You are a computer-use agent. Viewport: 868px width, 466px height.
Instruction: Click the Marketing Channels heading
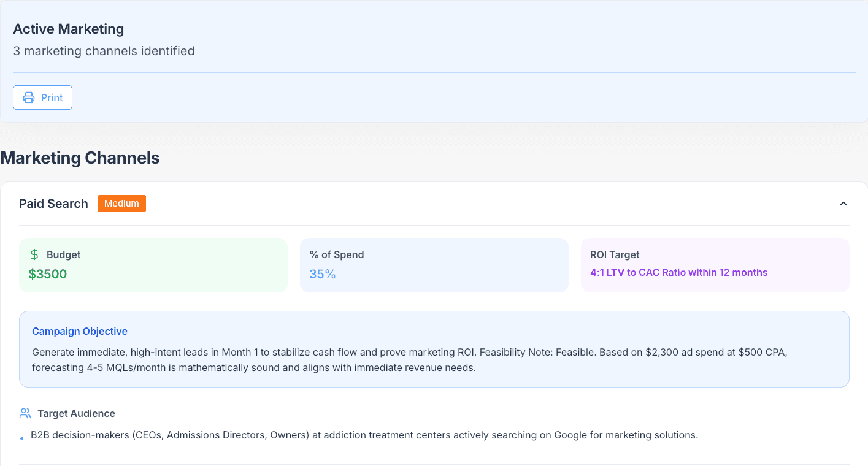tap(80, 158)
